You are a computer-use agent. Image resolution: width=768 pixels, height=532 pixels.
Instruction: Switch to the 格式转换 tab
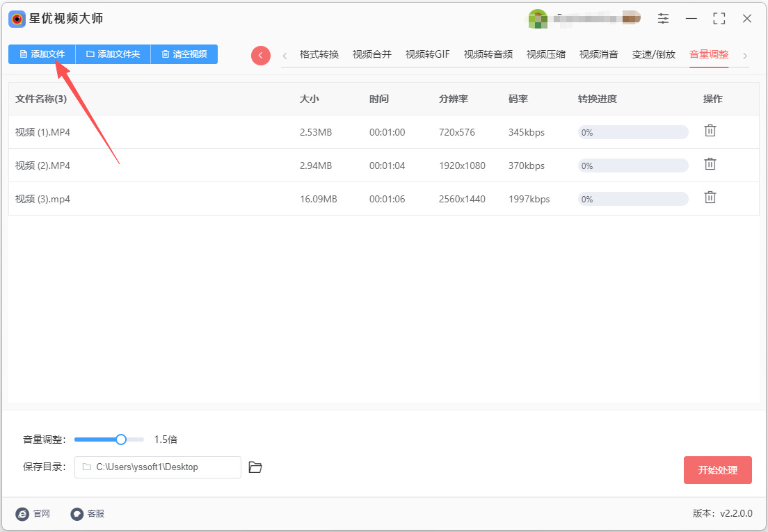click(x=319, y=54)
